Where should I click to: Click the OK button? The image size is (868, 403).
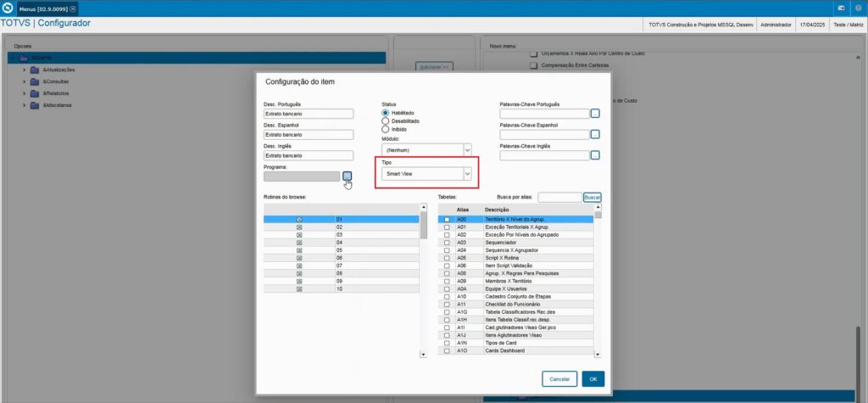(x=593, y=379)
